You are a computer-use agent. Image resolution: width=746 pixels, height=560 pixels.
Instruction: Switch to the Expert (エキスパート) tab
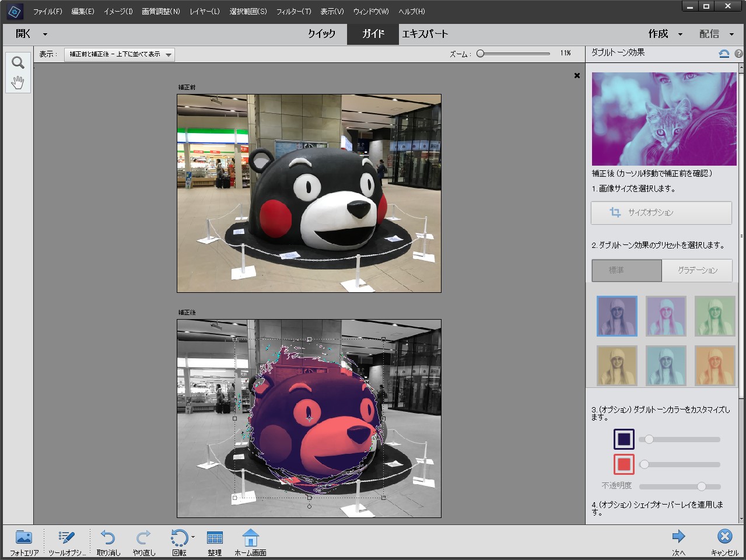pyautogui.click(x=425, y=34)
